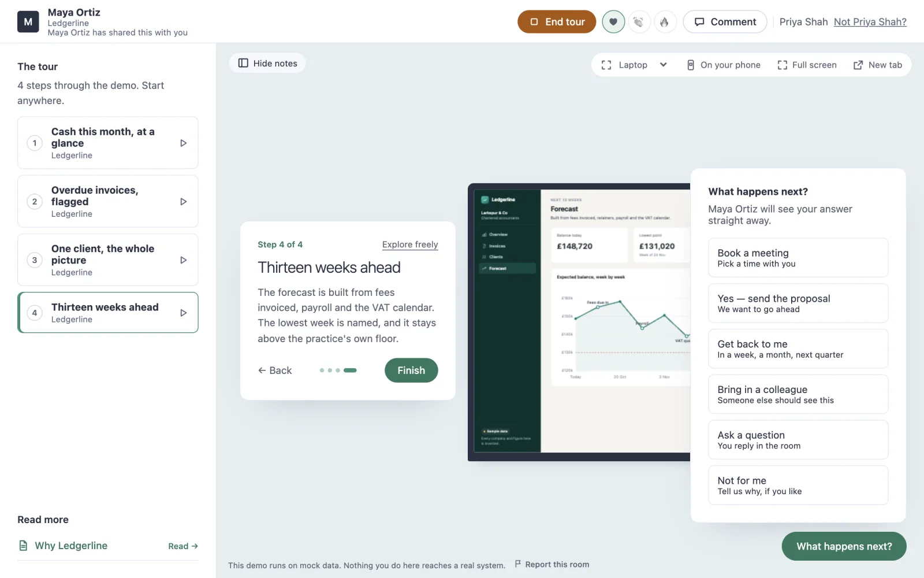This screenshot has width=924, height=578.
Task: Click the step progress dots indicator
Action: pyautogui.click(x=338, y=370)
